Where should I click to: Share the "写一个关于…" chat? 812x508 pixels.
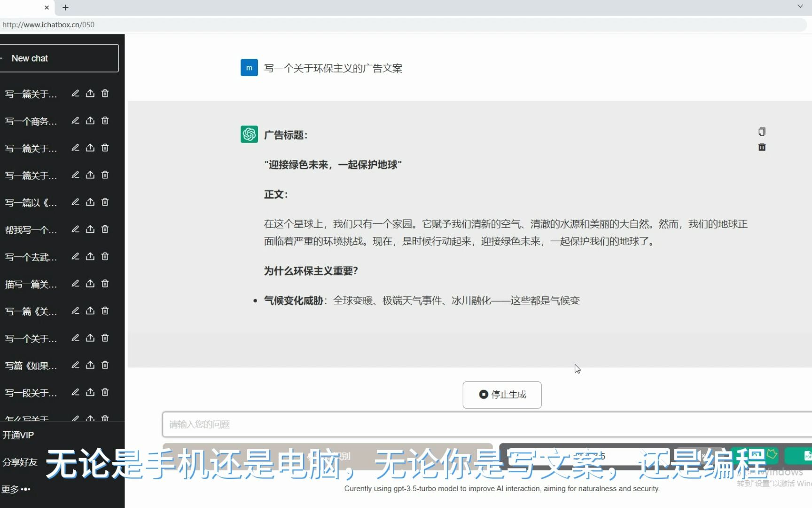(x=90, y=338)
